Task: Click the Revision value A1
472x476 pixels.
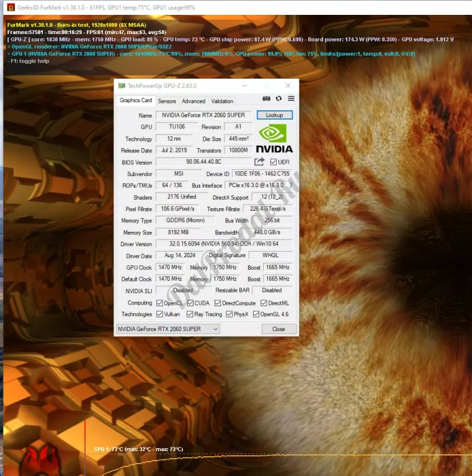Action: [x=238, y=126]
